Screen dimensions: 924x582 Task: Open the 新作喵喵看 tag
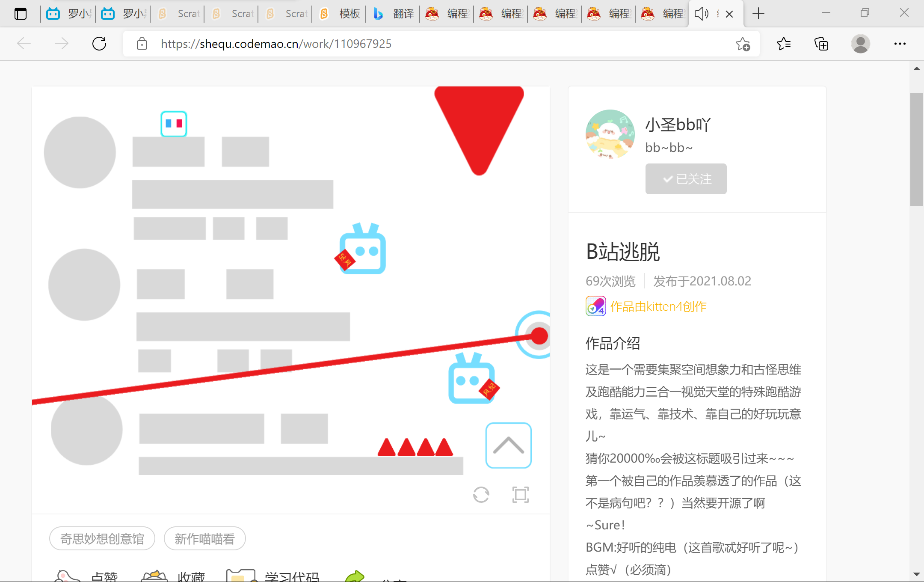(x=205, y=538)
